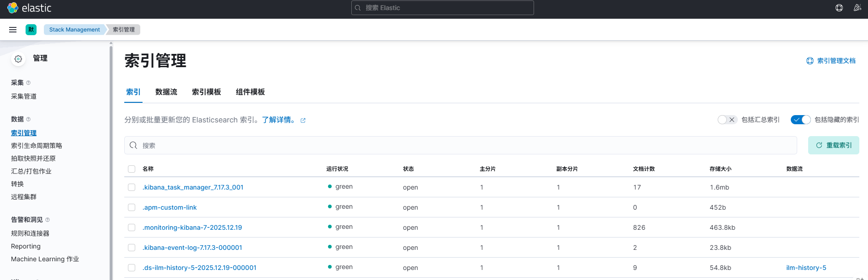Click the help icon beside 告警和洞见

(x=48, y=220)
